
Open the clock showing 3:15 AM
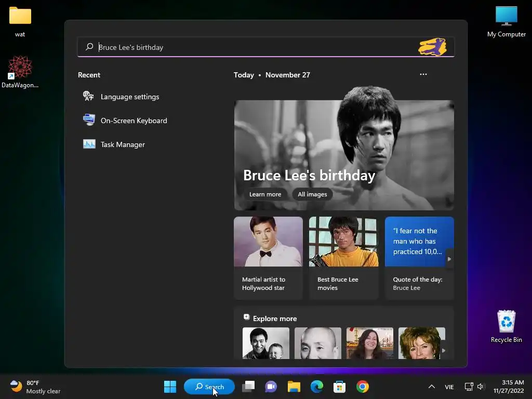coord(508,387)
